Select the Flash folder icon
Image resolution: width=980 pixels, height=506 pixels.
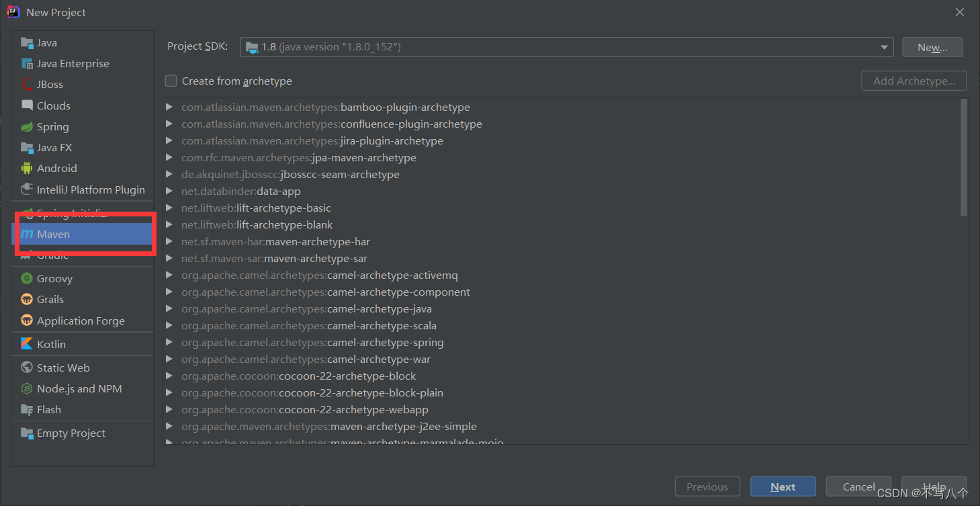[x=27, y=410]
